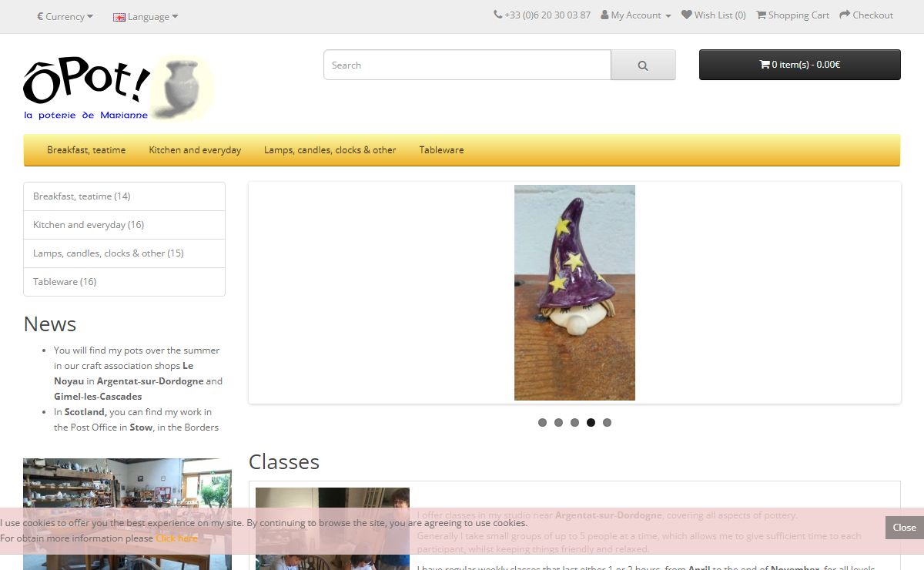This screenshot has height=570, width=924.
Task: Click the phone icon in top bar
Action: click(x=497, y=15)
